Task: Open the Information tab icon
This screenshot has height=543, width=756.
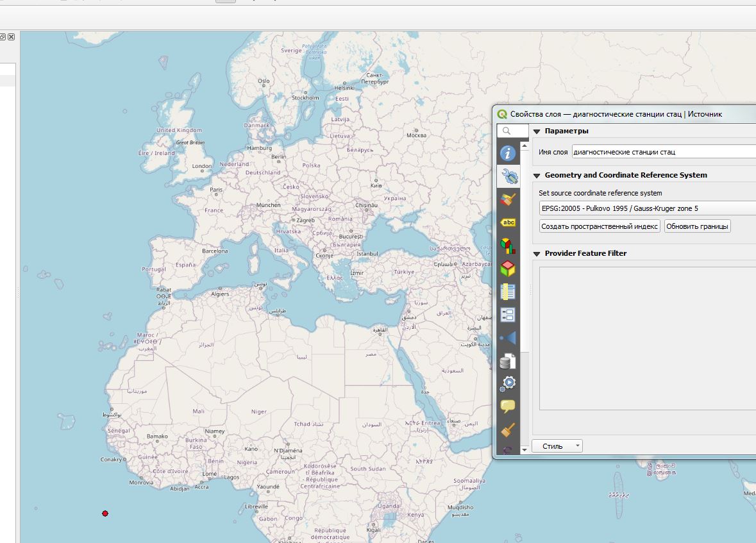Action: [x=508, y=153]
